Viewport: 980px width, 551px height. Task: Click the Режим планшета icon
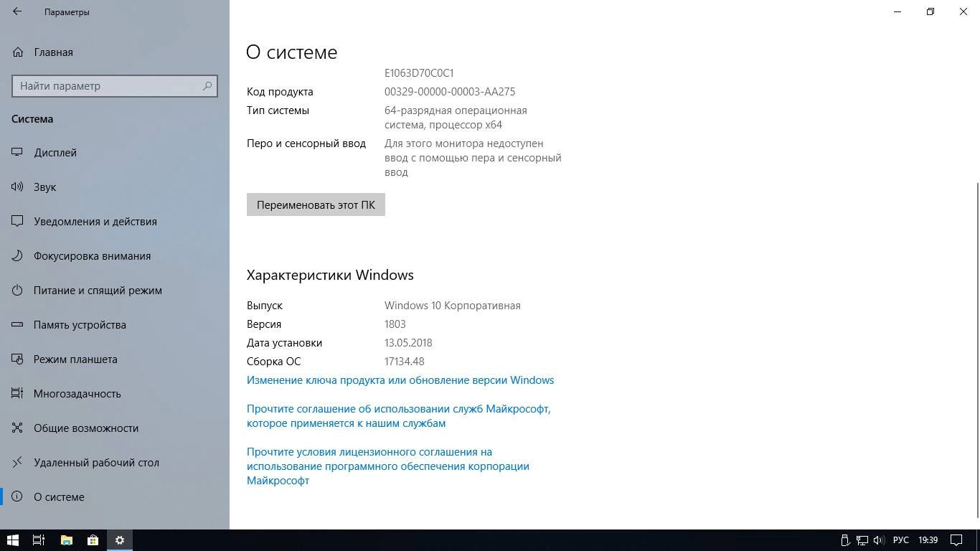tap(18, 359)
